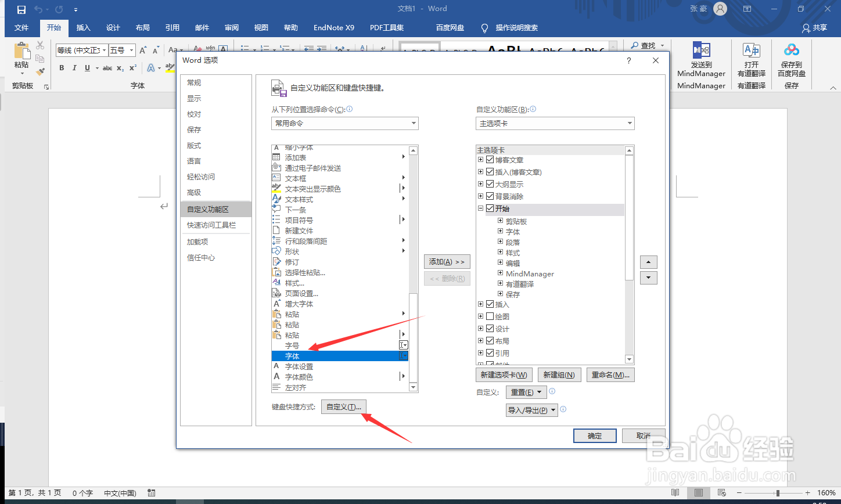Open the text highlight color swatch in ribbon
The width and height of the screenshot is (841, 504).
tap(170, 68)
